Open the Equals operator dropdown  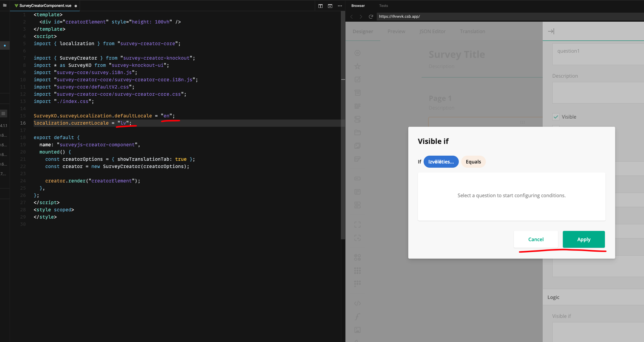[473, 162]
